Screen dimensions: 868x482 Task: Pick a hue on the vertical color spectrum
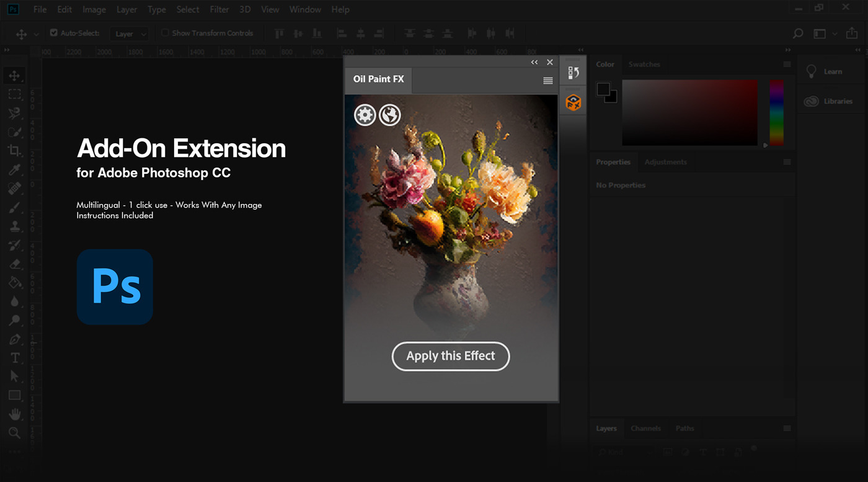pyautogui.click(x=776, y=112)
